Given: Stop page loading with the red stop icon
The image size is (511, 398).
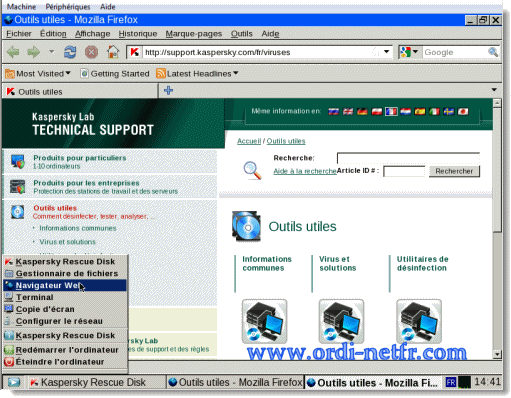Looking at the screenshot, I should 91,52.
